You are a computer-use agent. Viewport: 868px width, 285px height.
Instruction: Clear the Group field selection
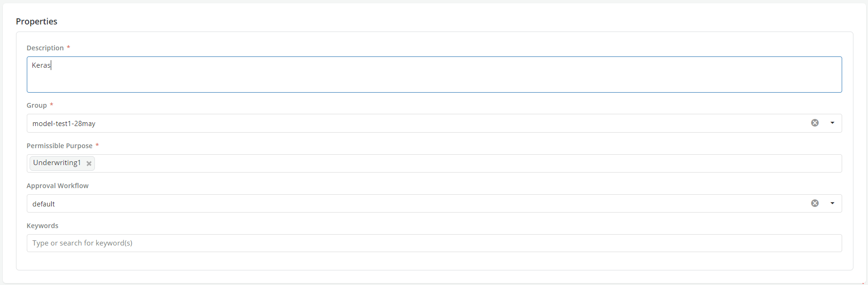[815, 123]
